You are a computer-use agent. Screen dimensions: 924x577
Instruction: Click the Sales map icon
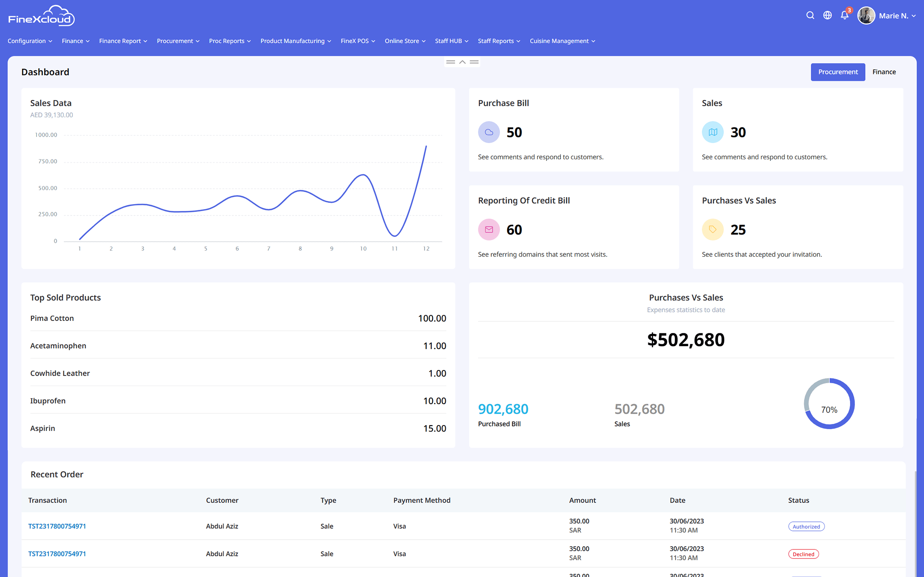pyautogui.click(x=712, y=132)
